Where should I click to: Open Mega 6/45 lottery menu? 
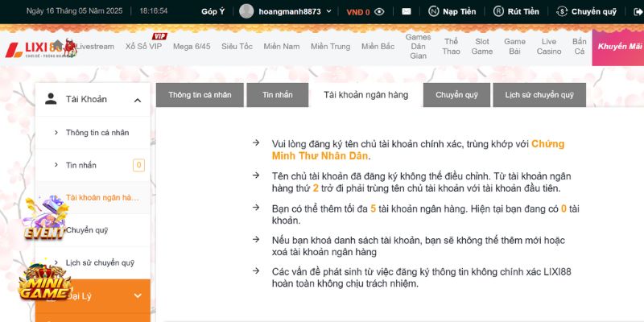click(x=192, y=47)
